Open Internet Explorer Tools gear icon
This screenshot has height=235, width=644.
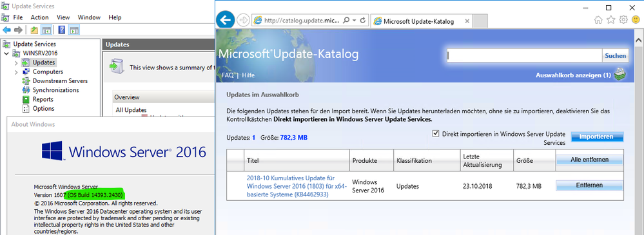pos(623,20)
